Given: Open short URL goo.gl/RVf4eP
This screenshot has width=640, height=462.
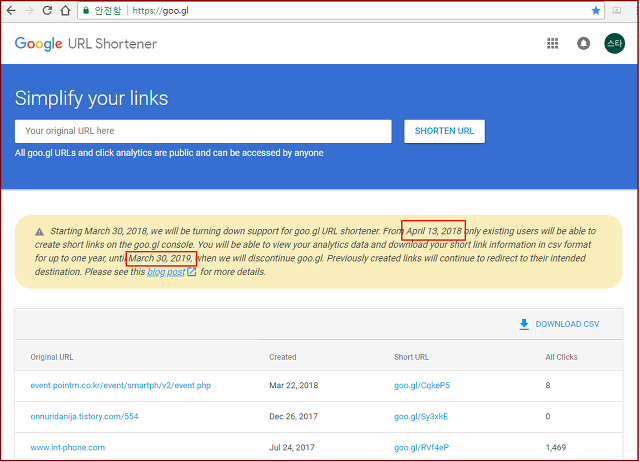Looking at the screenshot, I should coord(421,447).
